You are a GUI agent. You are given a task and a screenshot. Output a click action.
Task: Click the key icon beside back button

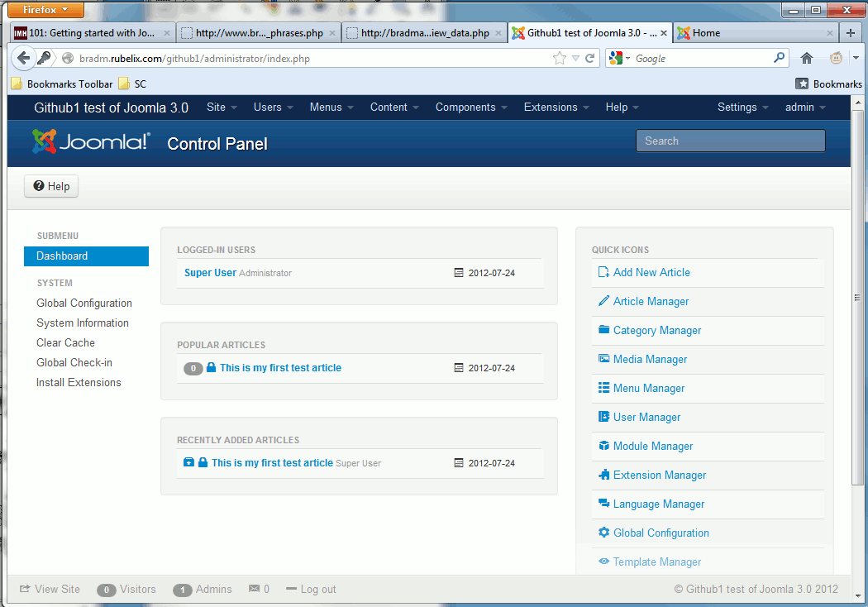44,58
